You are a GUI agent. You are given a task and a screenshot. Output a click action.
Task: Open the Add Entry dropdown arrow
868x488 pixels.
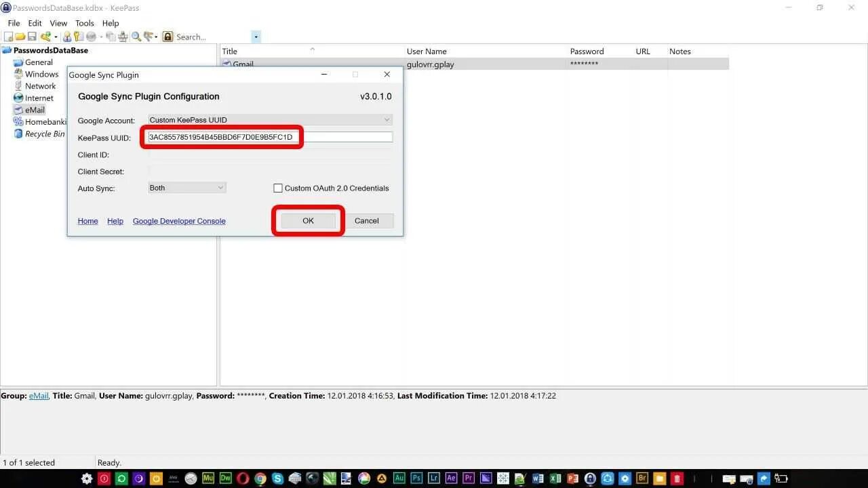pos(56,37)
